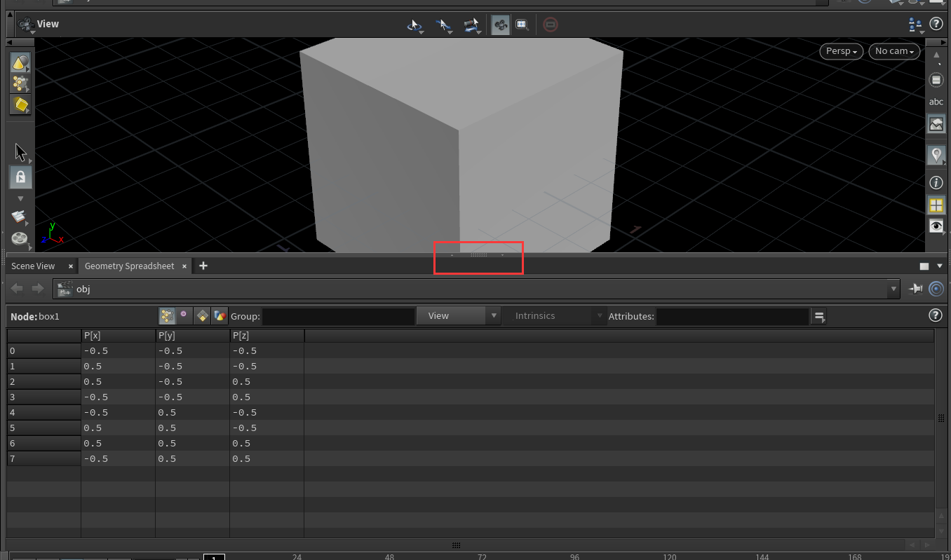This screenshot has width=951, height=560.
Task: Click the box primitive icon on the left shelf
Action: tap(20, 104)
